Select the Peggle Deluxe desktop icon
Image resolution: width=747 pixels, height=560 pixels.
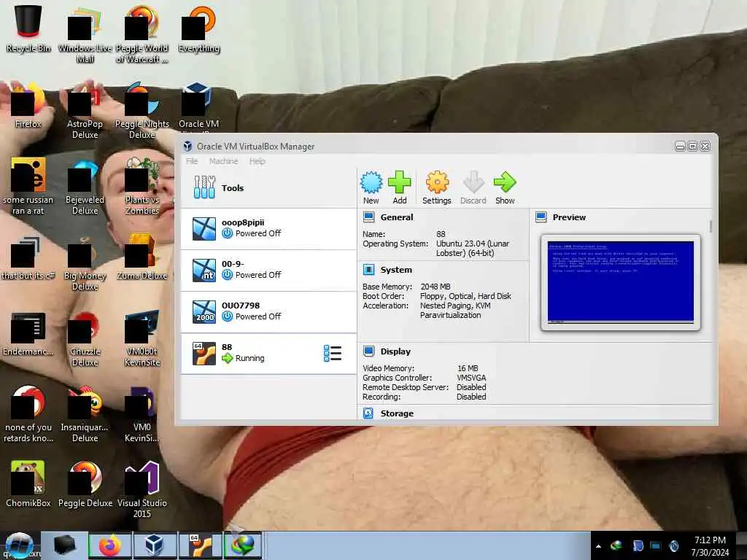tap(85, 484)
